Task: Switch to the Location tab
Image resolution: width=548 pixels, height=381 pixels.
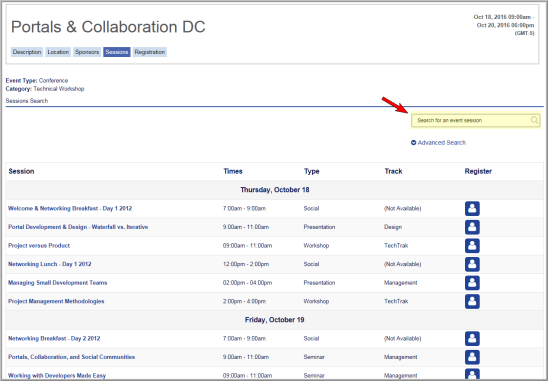Action: coord(58,52)
